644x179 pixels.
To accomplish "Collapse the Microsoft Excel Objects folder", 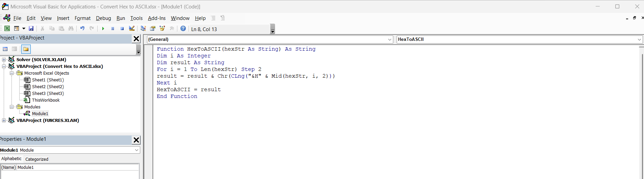I will tap(12, 73).
